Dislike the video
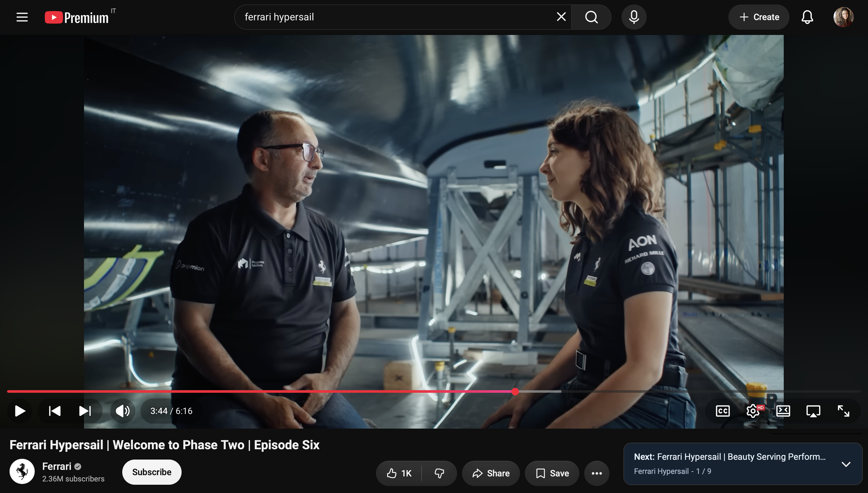 coord(439,473)
